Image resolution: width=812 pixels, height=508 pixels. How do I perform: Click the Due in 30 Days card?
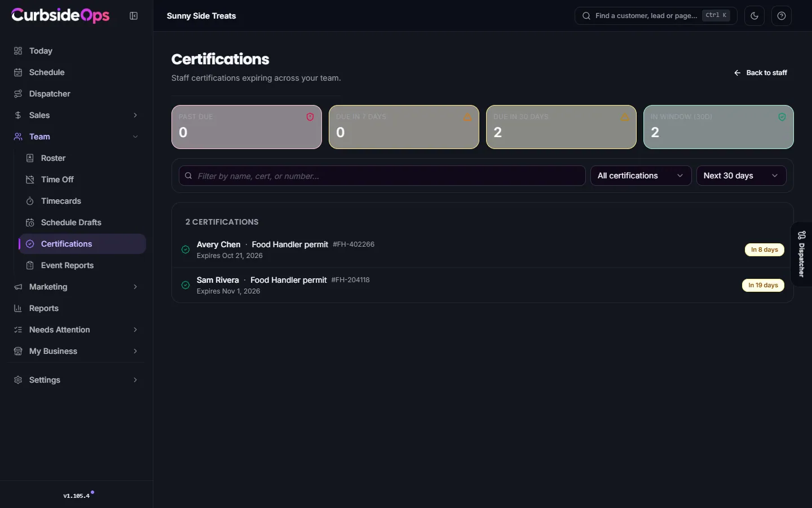561,127
